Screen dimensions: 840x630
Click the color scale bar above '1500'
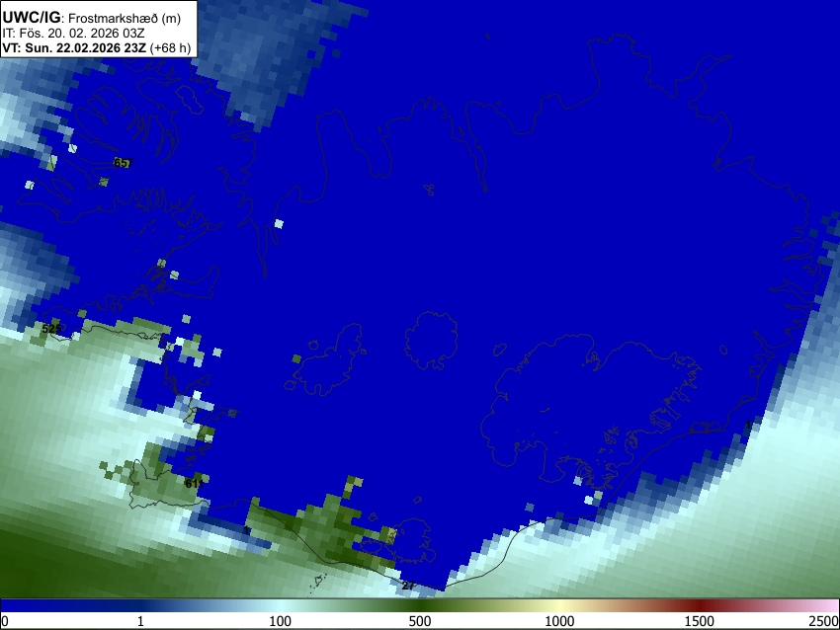(699, 605)
